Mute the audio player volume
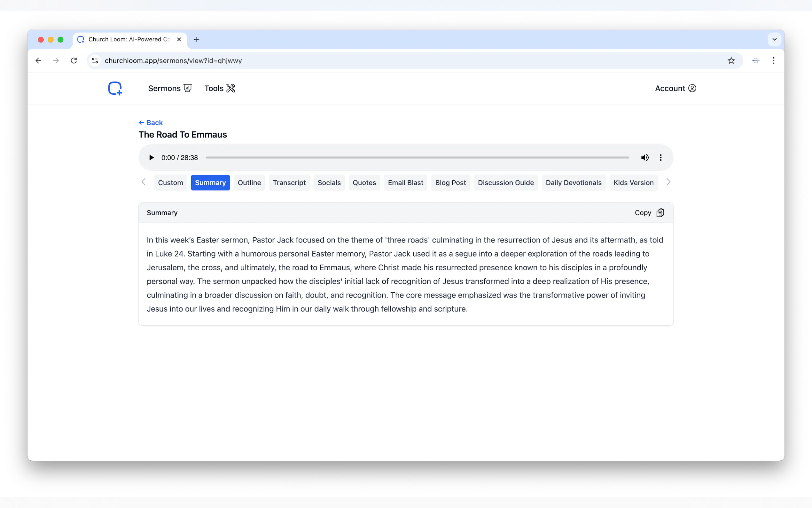812x508 pixels. point(644,158)
